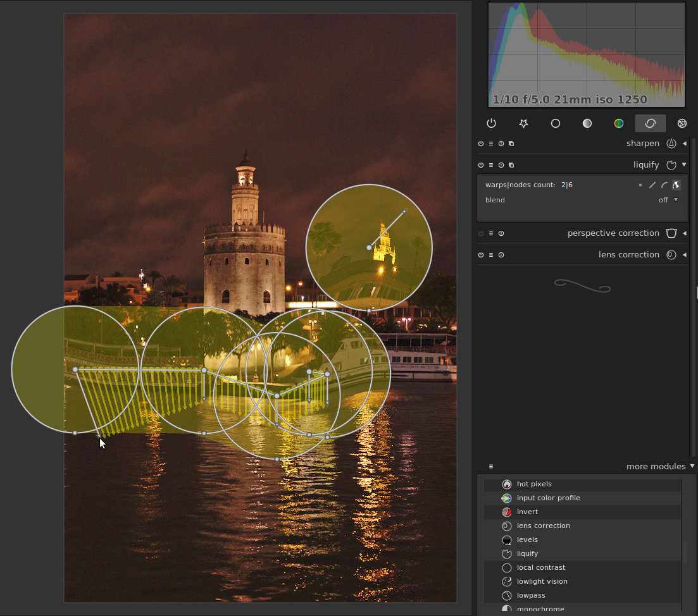Viewport: 698px width, 616px height.
Task: Click the perspective correction name label
Action: pyautogui.click(x=613, y=233)
